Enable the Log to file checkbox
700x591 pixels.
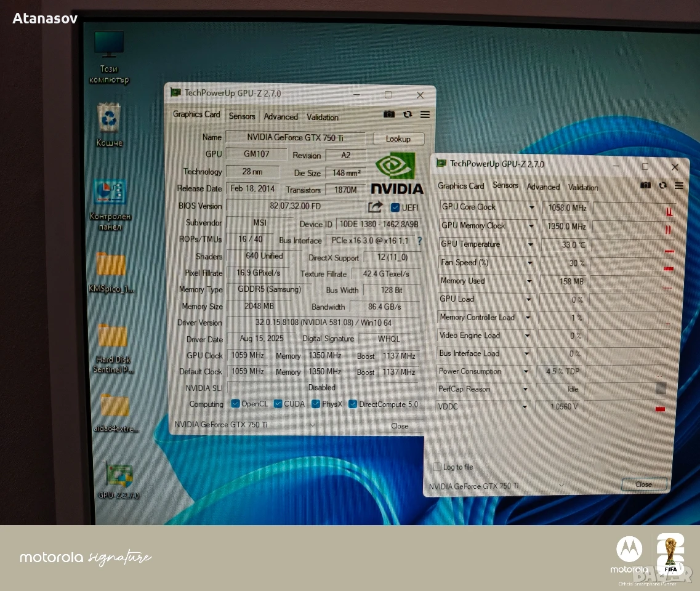[x=437, y=467]
